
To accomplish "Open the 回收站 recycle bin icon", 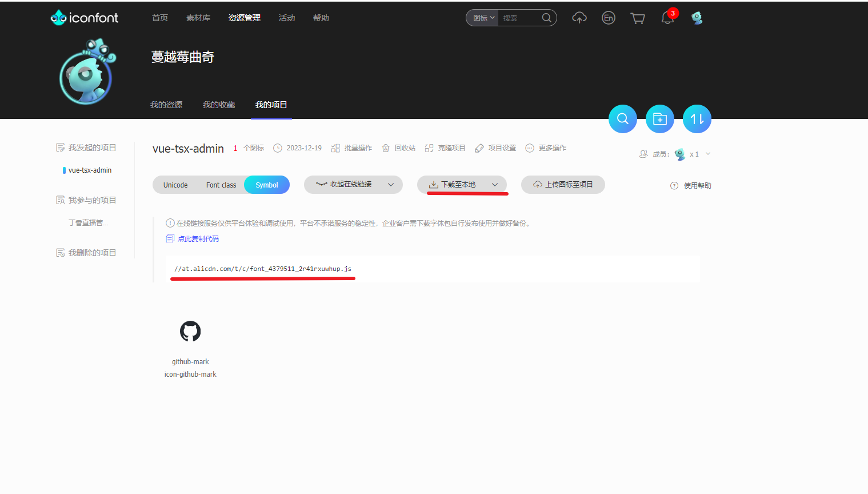I will click(x=386, y=148).
